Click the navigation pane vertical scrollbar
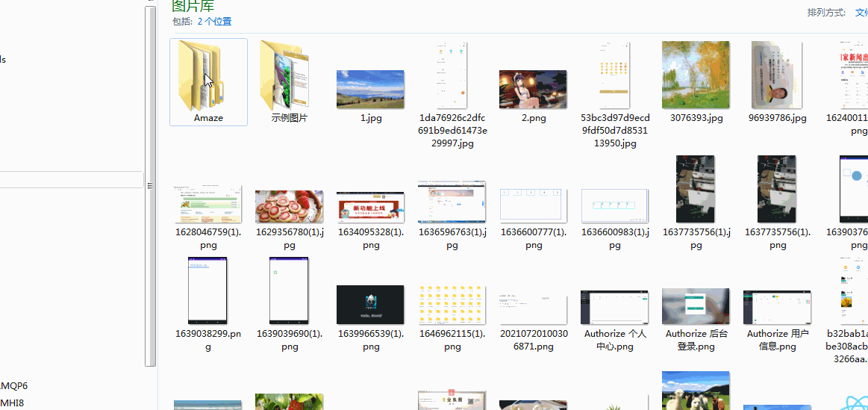 click(150, 186)
